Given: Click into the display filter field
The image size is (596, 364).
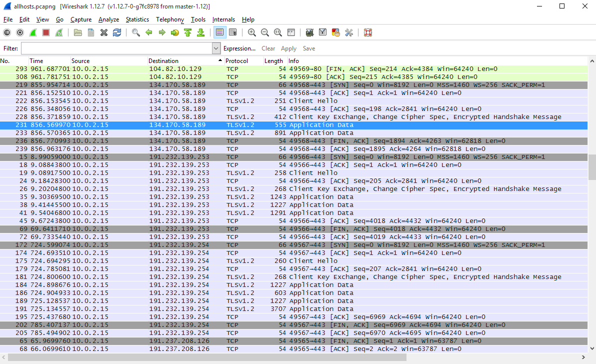Looking at the screenshot, I should pos(116,48).
